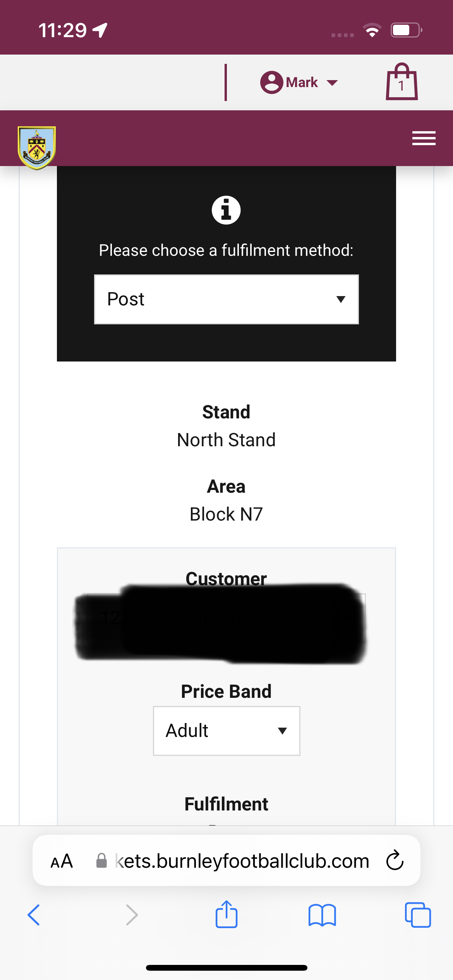Open Safari bookmarks
453x980 pixels.
click(x=322, y=915)
